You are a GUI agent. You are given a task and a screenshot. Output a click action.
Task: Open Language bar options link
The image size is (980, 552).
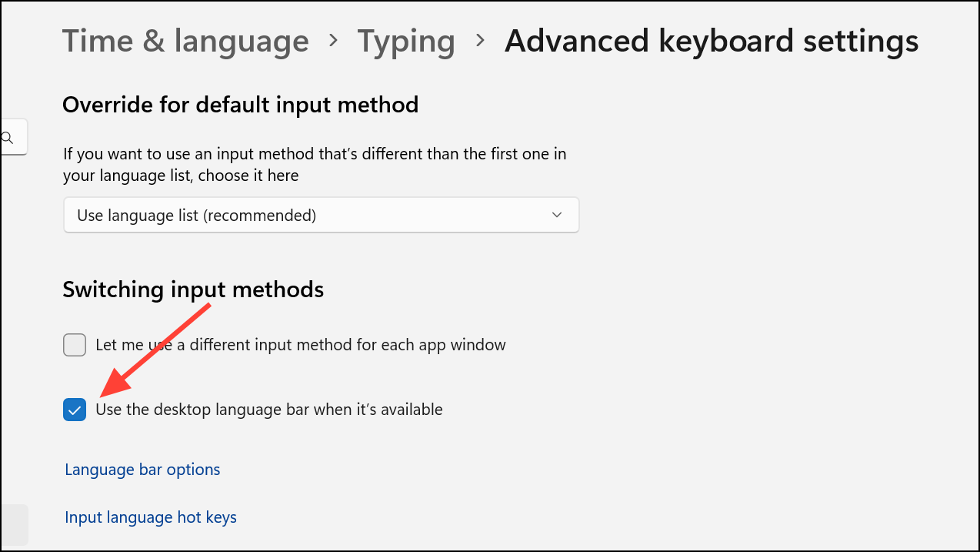point(142,470)
